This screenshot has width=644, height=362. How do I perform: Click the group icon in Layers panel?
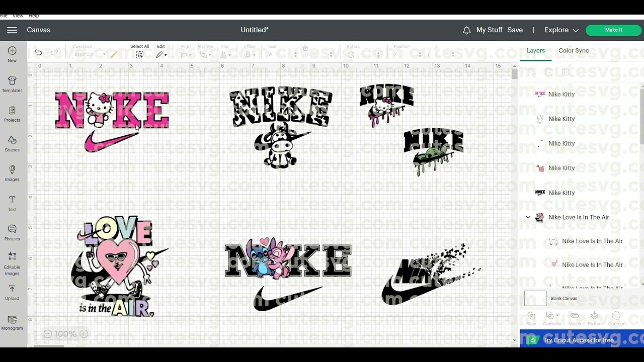coord(532,72)
